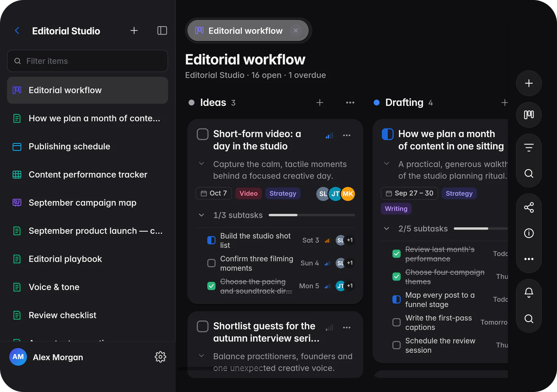Close the Editorial workflow tab
557x392 pixels.
pos(296,31)
